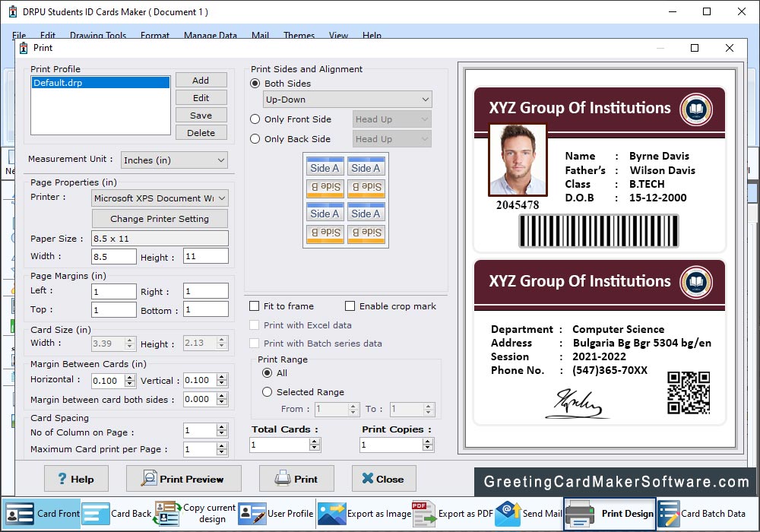The height and width of the screenshot is (532, 760).
Task: Toggle Print with Excel data checkbox
Action: [x=254, y=325]
